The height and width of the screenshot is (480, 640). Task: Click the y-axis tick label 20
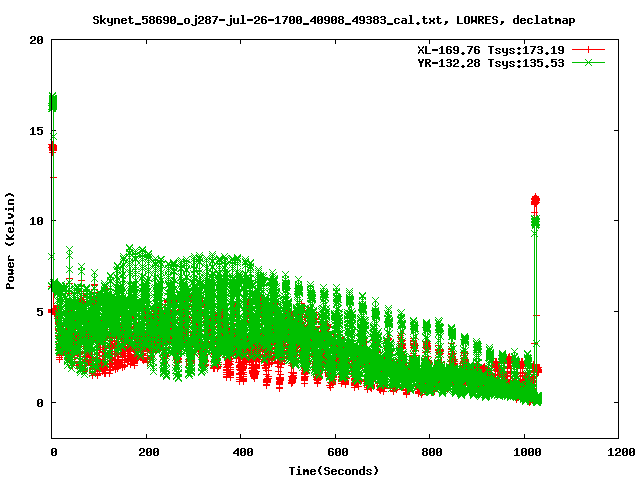36,40
